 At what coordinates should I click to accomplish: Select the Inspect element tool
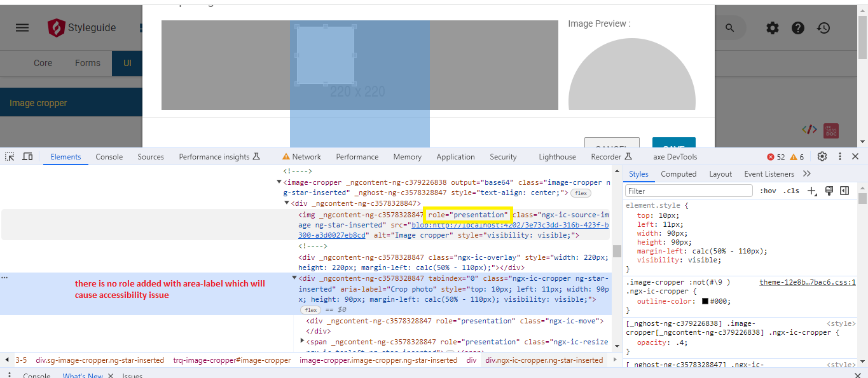(x=9, y=156)
